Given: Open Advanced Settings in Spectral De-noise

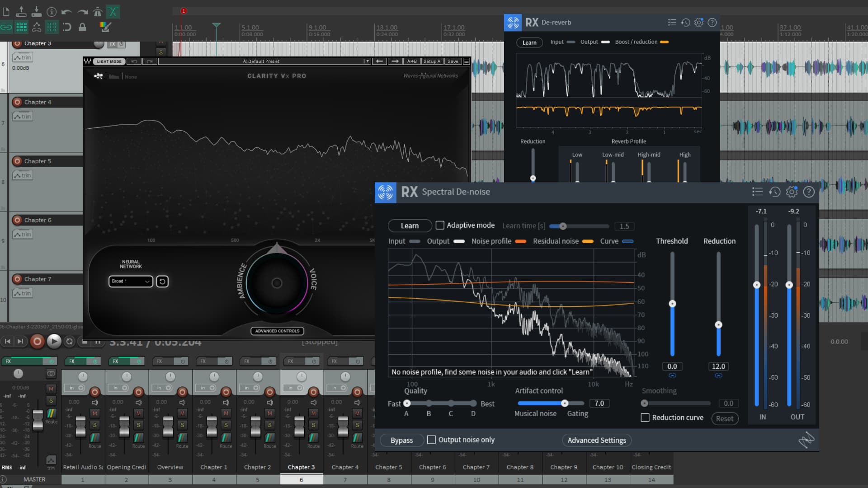Looking at the screenshot, I should [x=597, y=440].
